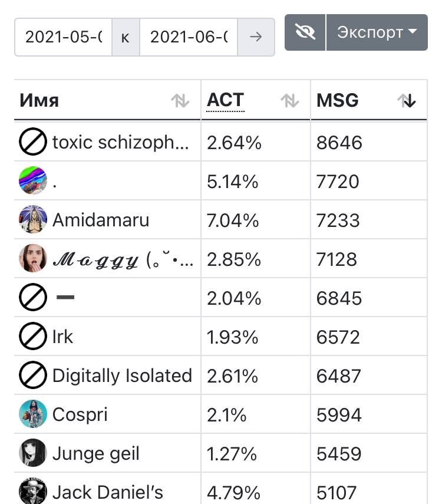
Task: Click the arrow button to apply dates
Action: point(256,37)
